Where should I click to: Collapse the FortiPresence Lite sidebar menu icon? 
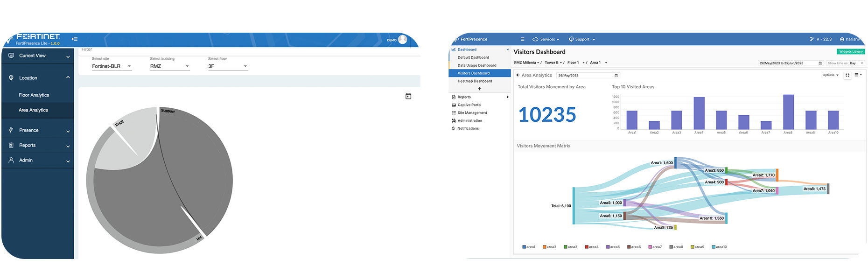click(75, 39)
